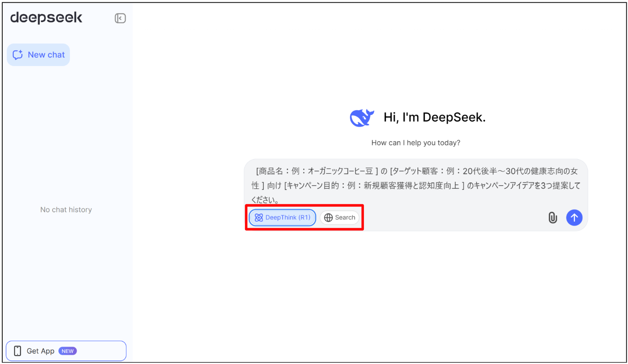This screenshot has width=628, height=364.
Task: Click the "No chat history" text
Action: point(66,210)
